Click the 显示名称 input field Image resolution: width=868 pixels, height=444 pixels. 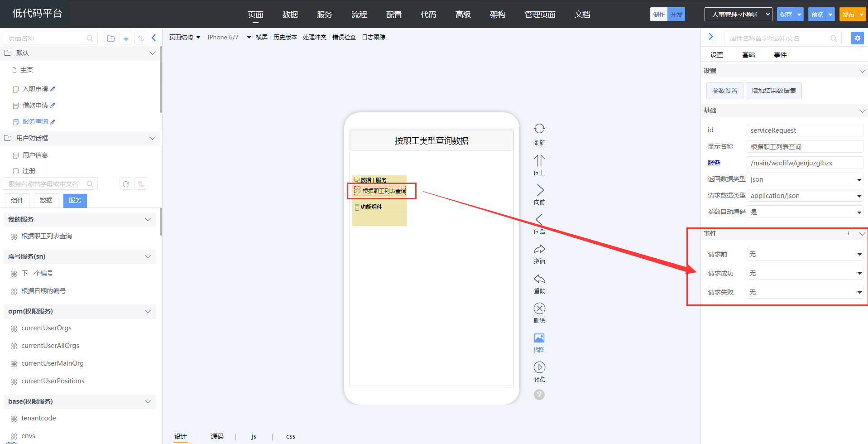coord(805,147)
